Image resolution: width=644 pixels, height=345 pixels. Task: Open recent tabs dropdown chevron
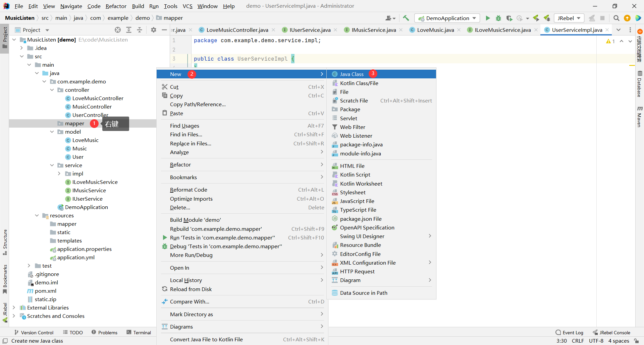pos(619,30)
